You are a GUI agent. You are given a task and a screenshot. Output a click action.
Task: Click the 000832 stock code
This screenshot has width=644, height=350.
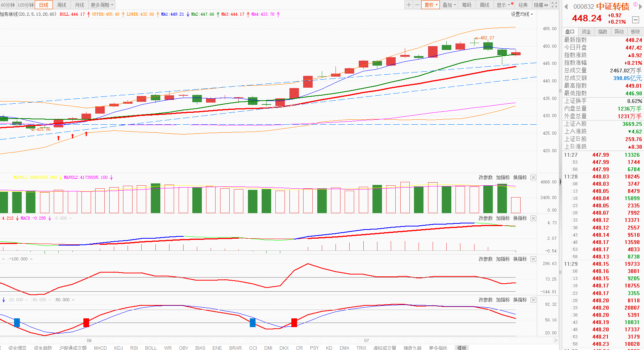[583, 7]
